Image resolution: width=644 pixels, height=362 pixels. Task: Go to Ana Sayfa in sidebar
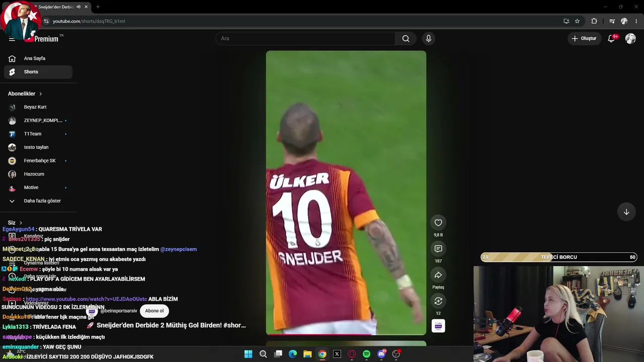[x=38, y=58]
